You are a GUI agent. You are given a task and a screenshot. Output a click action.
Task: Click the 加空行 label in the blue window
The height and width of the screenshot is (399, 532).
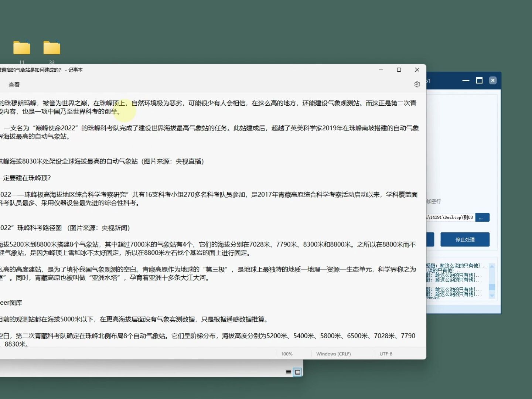[434, 201]
